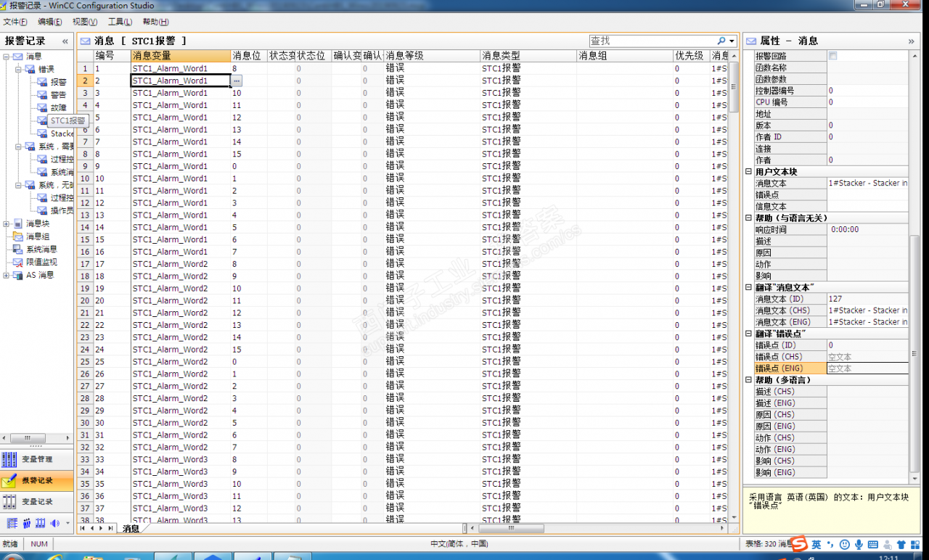The width and height of the screenshot is (929, 560).
Task: Collapse the 消息 root tree node
Action: 7,57
